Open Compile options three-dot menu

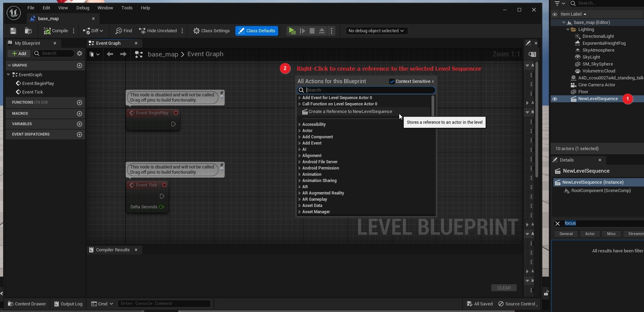coord(74,31)
